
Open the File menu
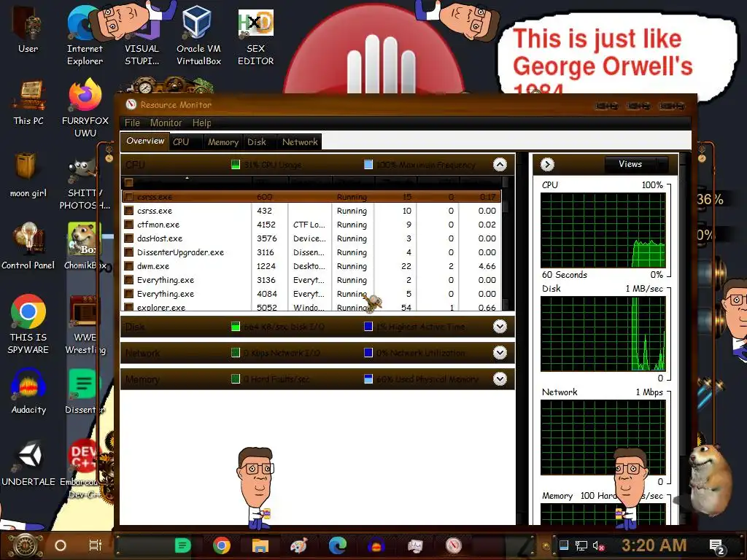(132, 122)
